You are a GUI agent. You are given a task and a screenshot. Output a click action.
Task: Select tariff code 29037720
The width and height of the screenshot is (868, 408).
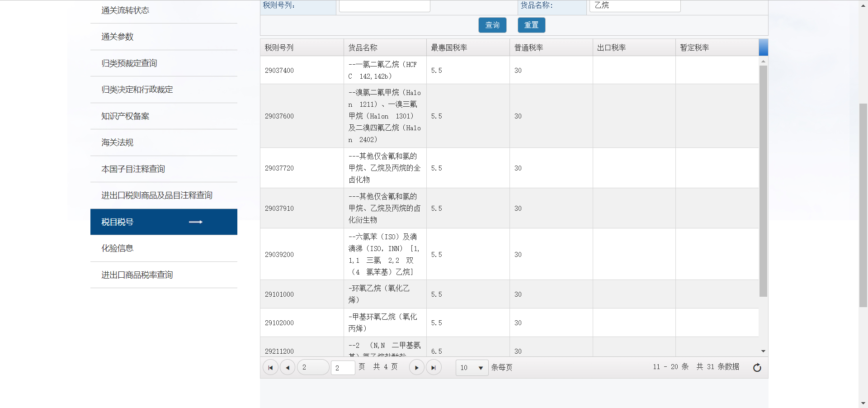pos(279,168)
